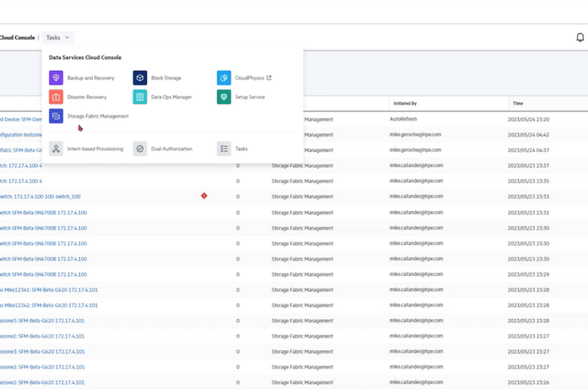Viewport: 588px width, 389px height.
Task: Click 'Initiated By' column header
Action: pos(405,103)
